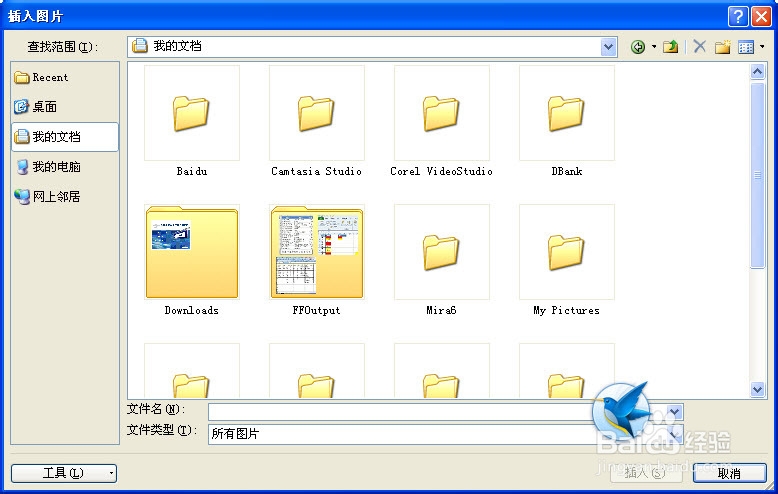Open the 文件名 dropdown arrow
The height and width of the screenshot is (494, 778).
[x=674, y=412]
